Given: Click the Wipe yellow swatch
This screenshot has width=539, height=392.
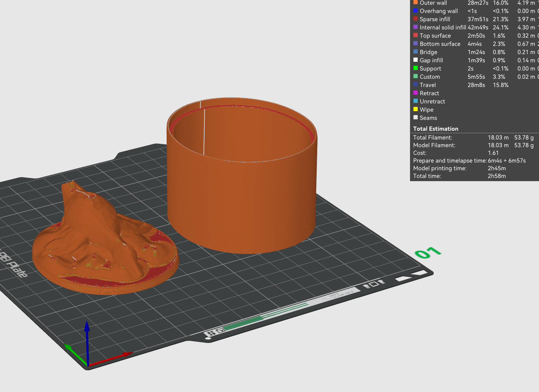Looking at the screenshot, I should click(416, 109).
